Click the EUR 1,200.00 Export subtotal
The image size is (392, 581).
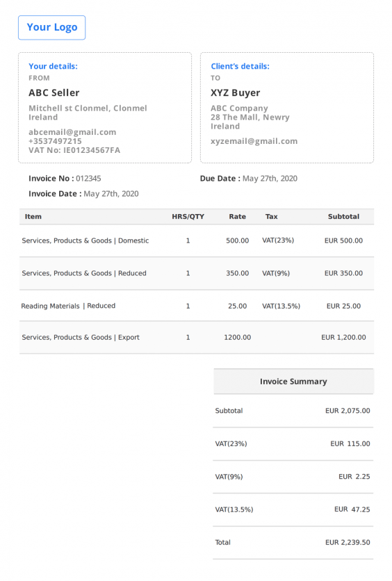click(343, 338)
